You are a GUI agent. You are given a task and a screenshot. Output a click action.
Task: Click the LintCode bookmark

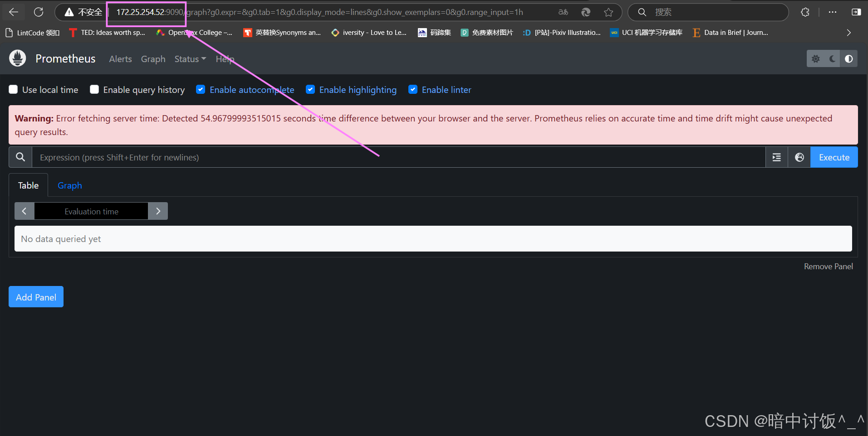pyautogui.click(x=32, y=33)
